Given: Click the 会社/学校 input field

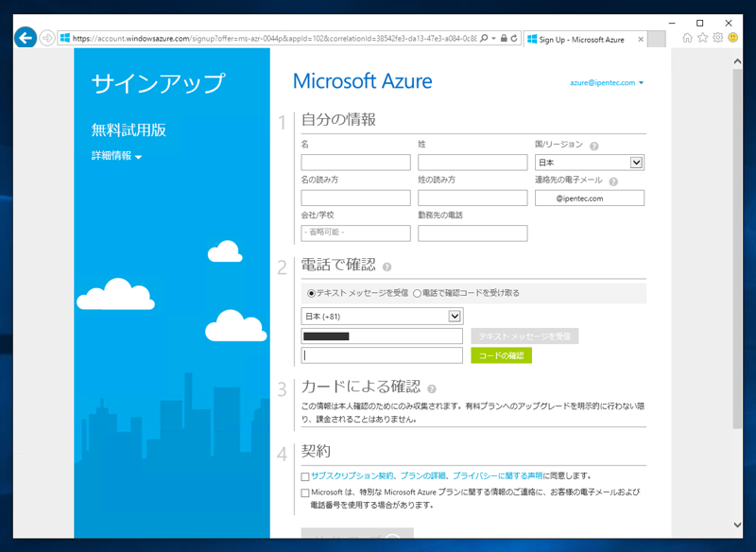Looking at the screenshot, I should point(356,233).
